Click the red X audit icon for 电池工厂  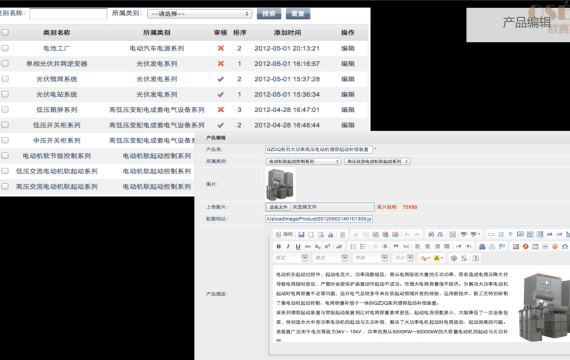click(221, 48)
